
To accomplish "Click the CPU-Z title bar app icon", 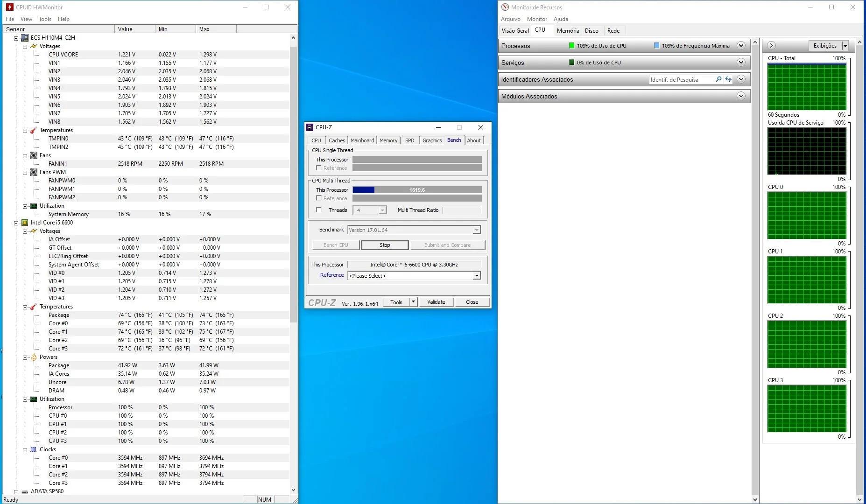I will pos(310,127).
